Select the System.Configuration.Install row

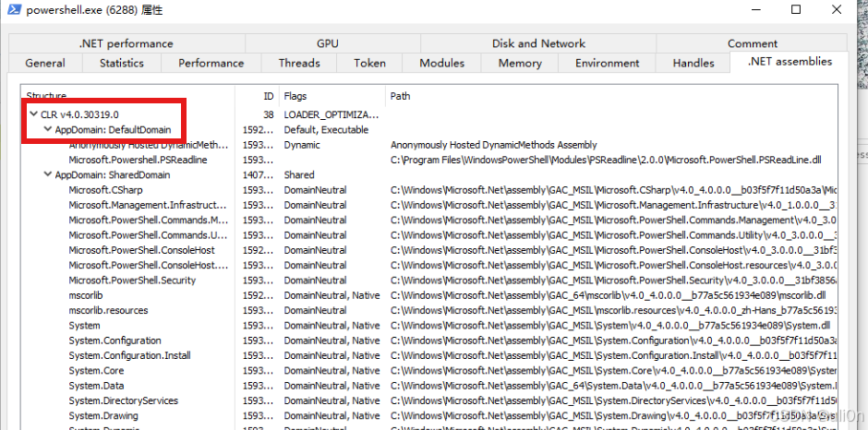pyautogui.click(x=429, y=355)
